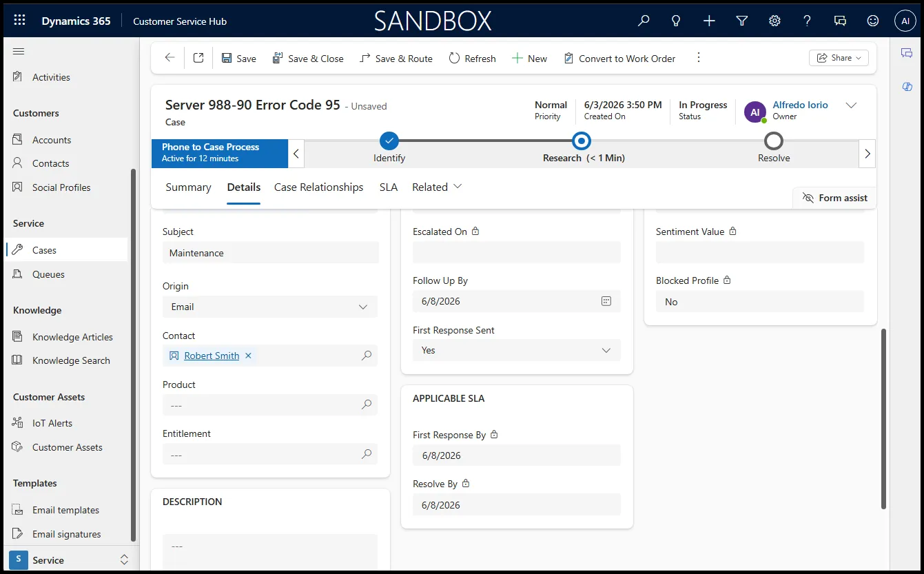Viewport: 924px width, 574px height.
Task: Open Email templates in sidebar
Action: click(66, 510)
